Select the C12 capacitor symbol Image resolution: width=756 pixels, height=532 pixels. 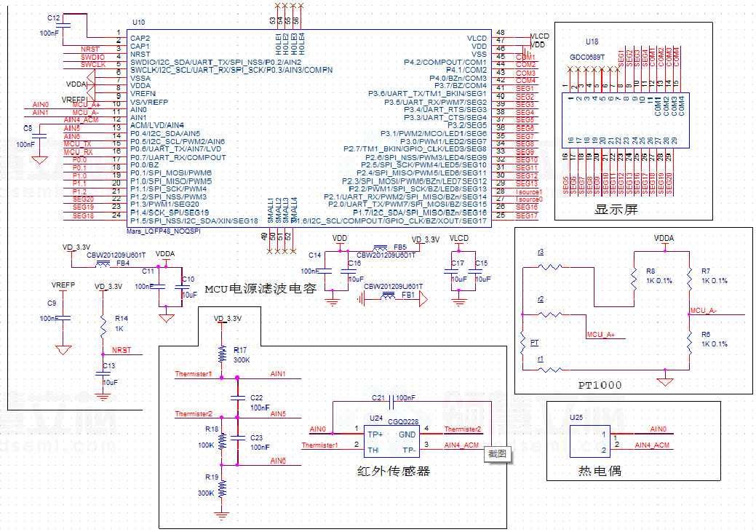coord(63,25)
